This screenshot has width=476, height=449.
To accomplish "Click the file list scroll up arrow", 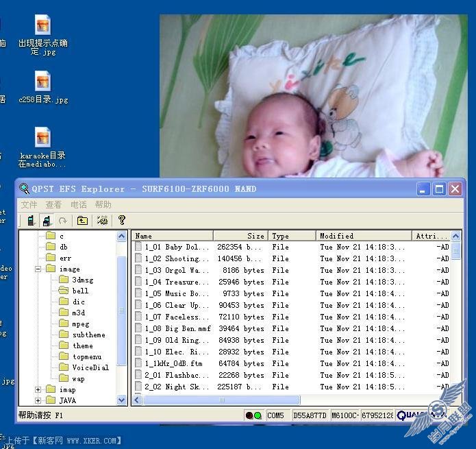I will 455,236.
